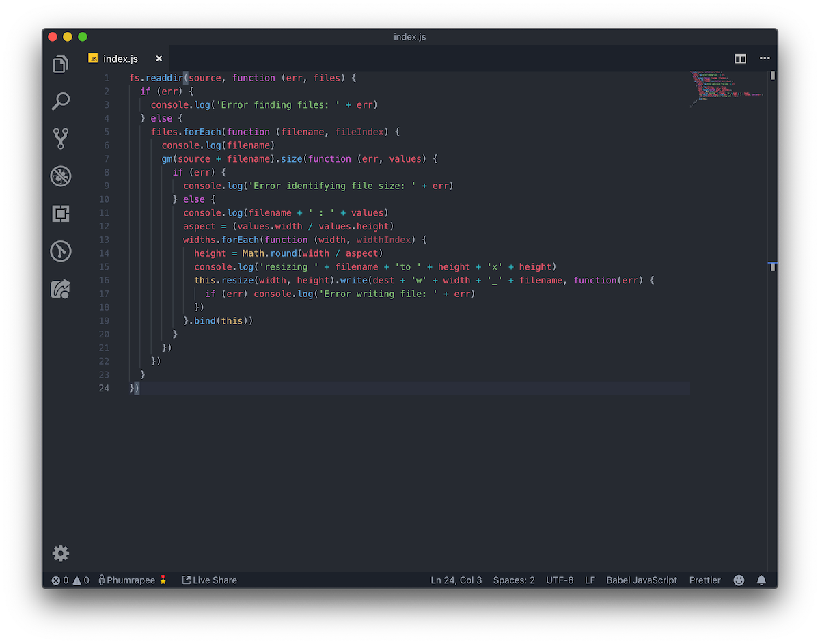Image resolution: width=820 pixels, height=644 pixels.
Task: Click 'widthIndex' parameter on line 13
Action: coord(384,240)
